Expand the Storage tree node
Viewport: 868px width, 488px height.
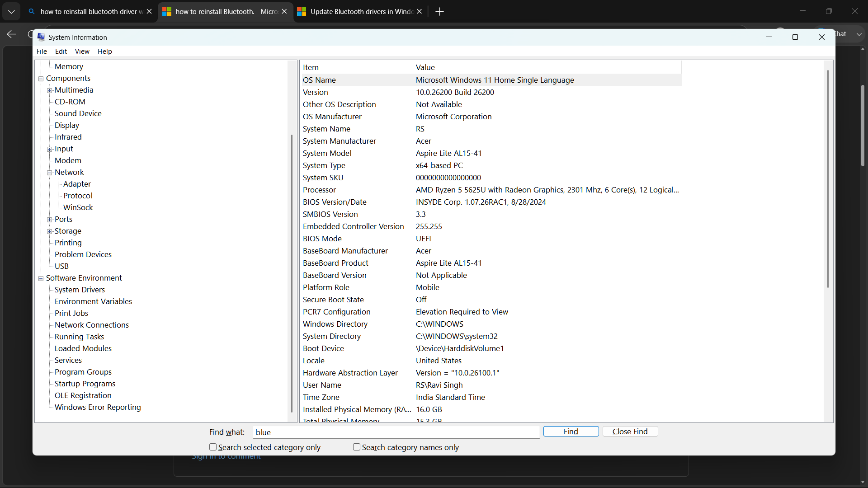tap(50, 231)
